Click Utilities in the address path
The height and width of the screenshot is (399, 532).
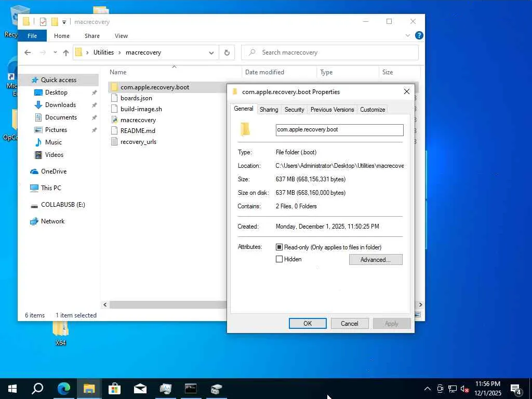(x=103, y=52)
